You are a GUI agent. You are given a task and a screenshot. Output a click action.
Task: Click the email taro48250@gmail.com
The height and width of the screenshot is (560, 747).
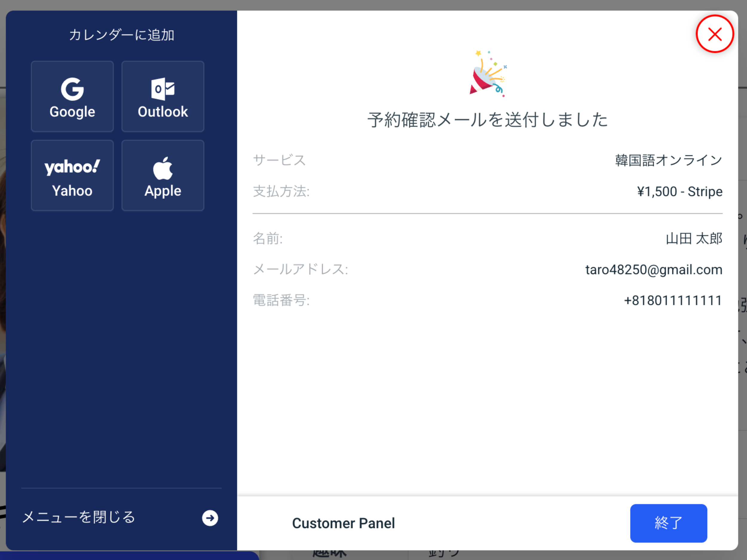653,270
